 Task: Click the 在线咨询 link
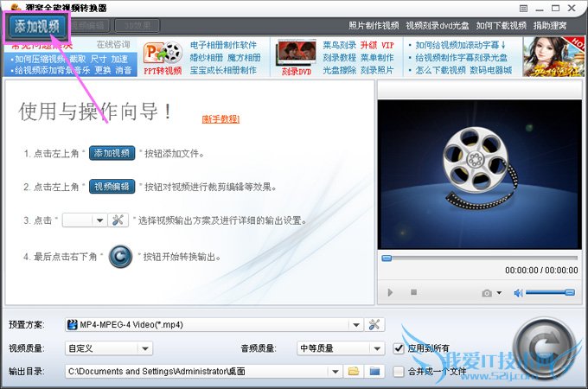point(113,45)
